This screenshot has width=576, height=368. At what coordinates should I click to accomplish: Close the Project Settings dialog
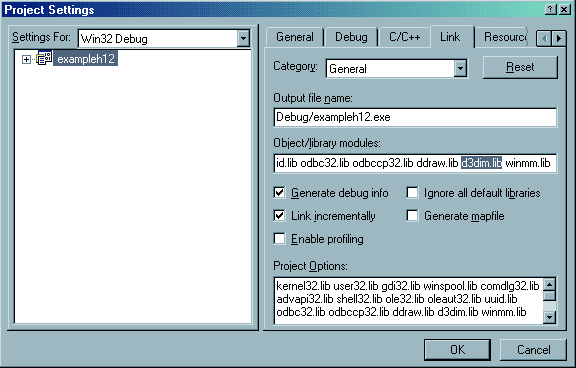565,9
